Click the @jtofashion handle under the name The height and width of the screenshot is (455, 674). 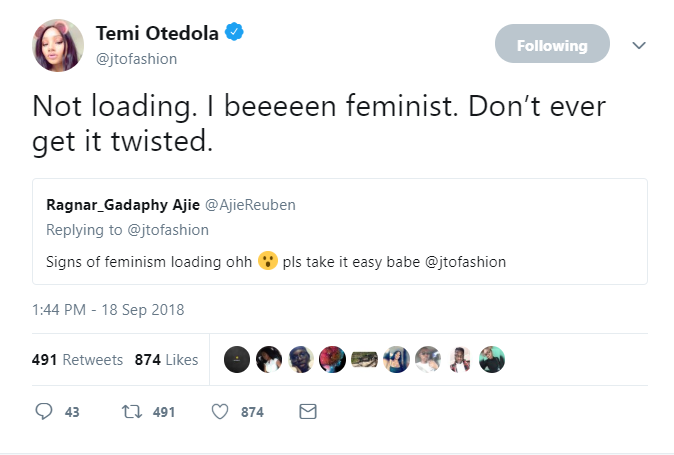click(x=136, y=58)
